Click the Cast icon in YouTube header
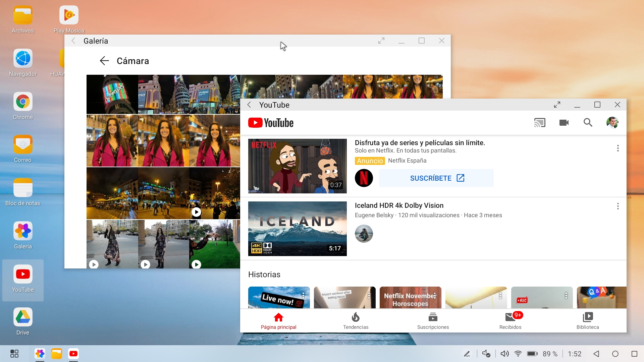This screenshot has width=644, height=362. (x=540, y=123)
